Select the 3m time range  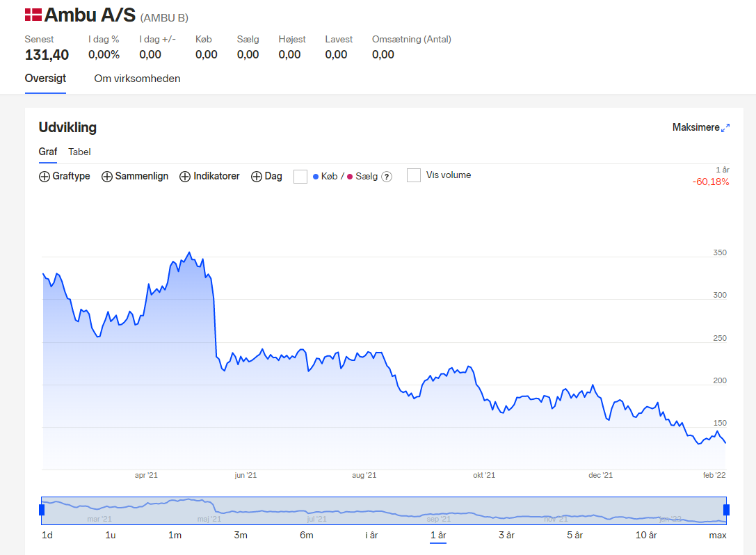pos(241,535)
